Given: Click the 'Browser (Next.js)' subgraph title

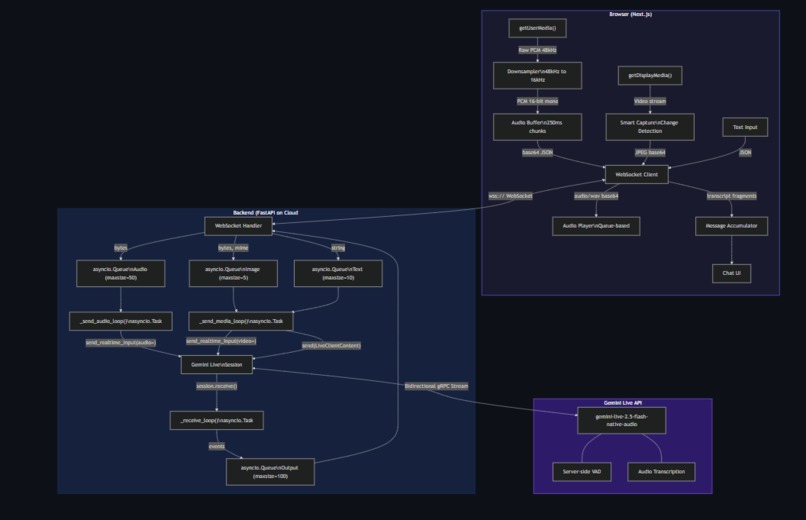Looking at the screenshot, I should 630,14.
